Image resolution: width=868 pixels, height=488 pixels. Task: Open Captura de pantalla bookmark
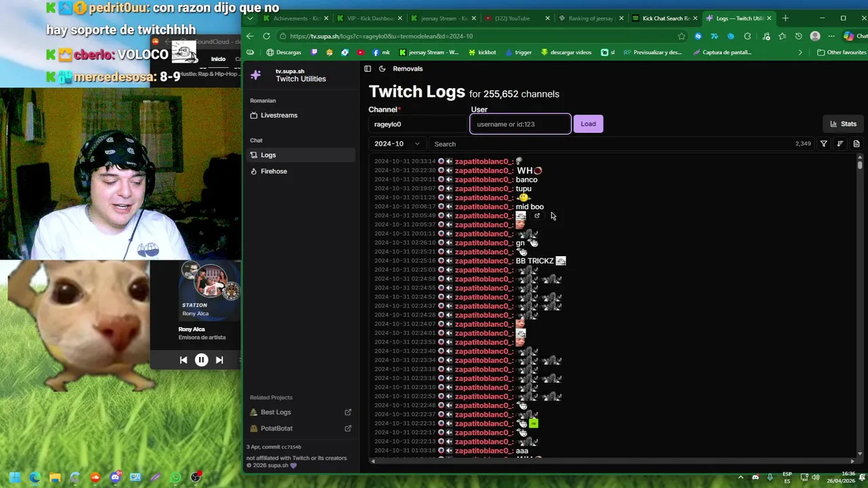tap(723, 52)
